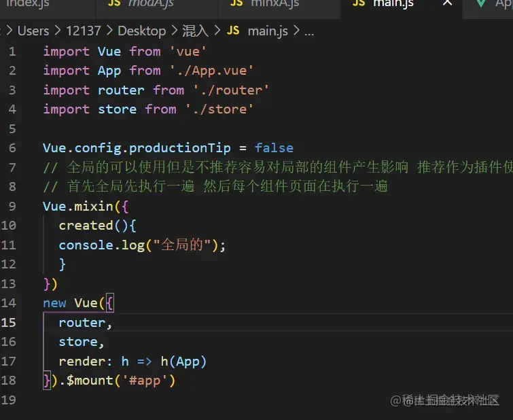
Task: Click the '#app' string literal
Action: coord(145,381)
